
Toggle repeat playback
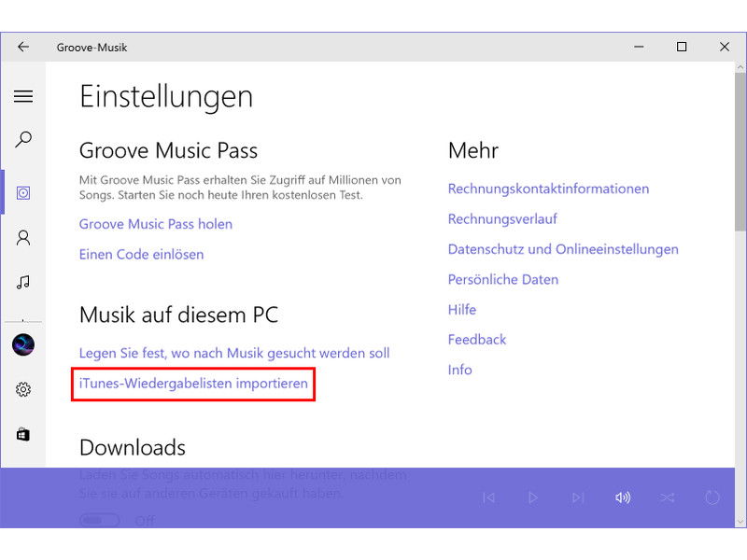pyautogui.click(x=712, y=497)
